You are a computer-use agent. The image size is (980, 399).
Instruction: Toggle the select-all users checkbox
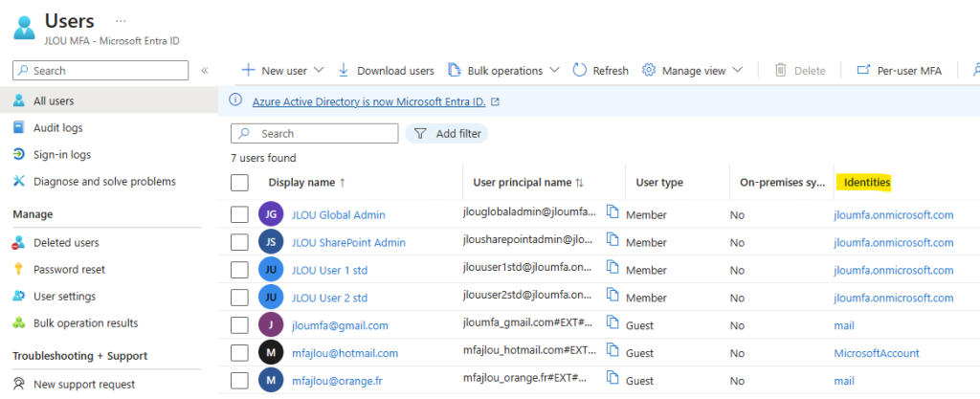pos(239,183)
